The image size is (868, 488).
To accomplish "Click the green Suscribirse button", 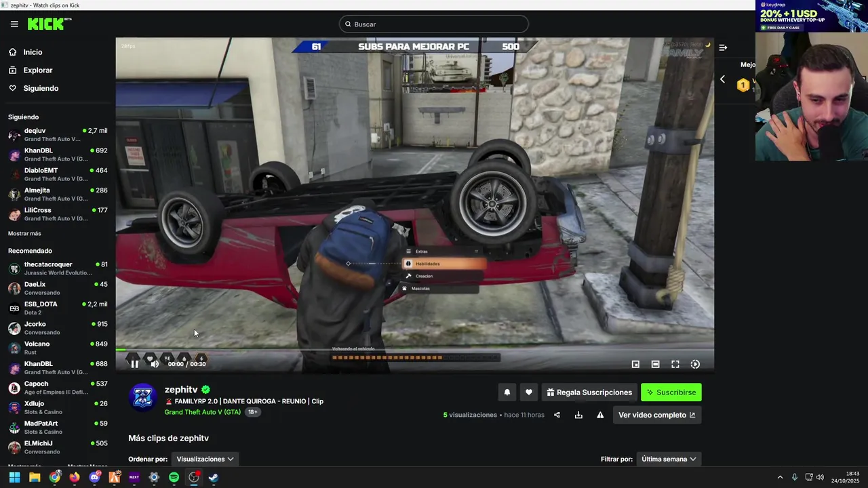I will [671, 392].
